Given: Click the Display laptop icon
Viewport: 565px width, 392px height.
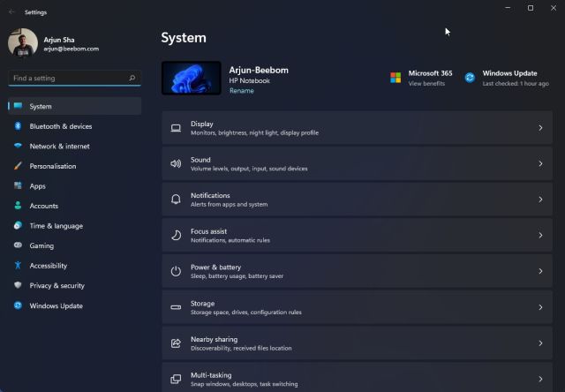Looking at the screenshot, I should point(176,128).
